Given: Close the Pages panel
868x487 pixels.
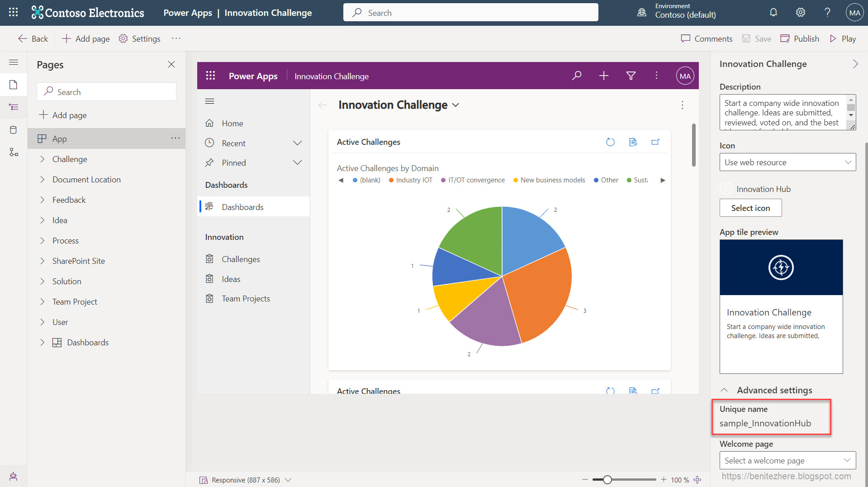Looking at the screenshot, I should tap(171, 64).
